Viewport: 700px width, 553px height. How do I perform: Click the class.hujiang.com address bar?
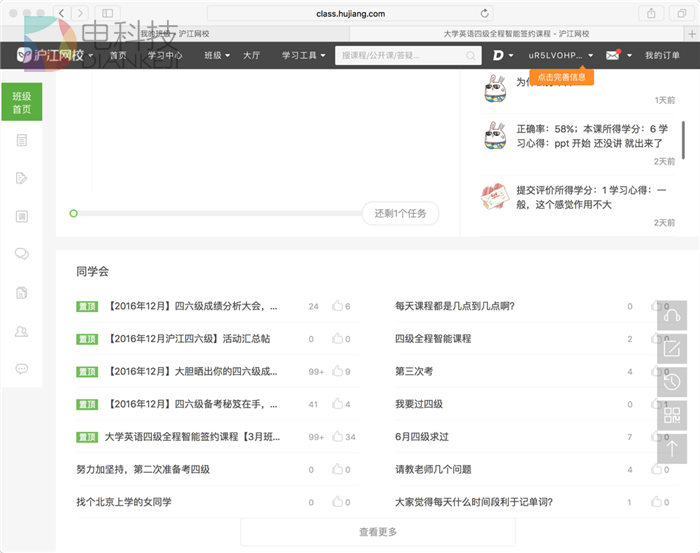pyautogui.click(x=350, y=13)
